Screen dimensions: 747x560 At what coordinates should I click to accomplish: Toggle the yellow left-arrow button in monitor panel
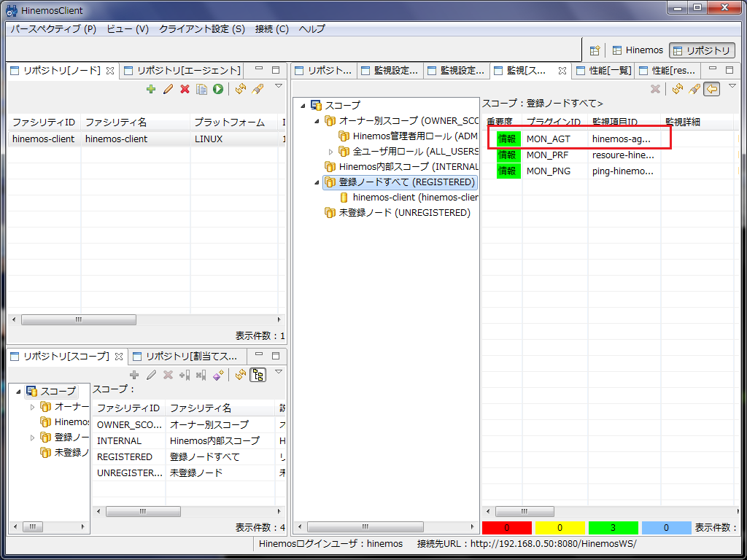tap(712, 89)
